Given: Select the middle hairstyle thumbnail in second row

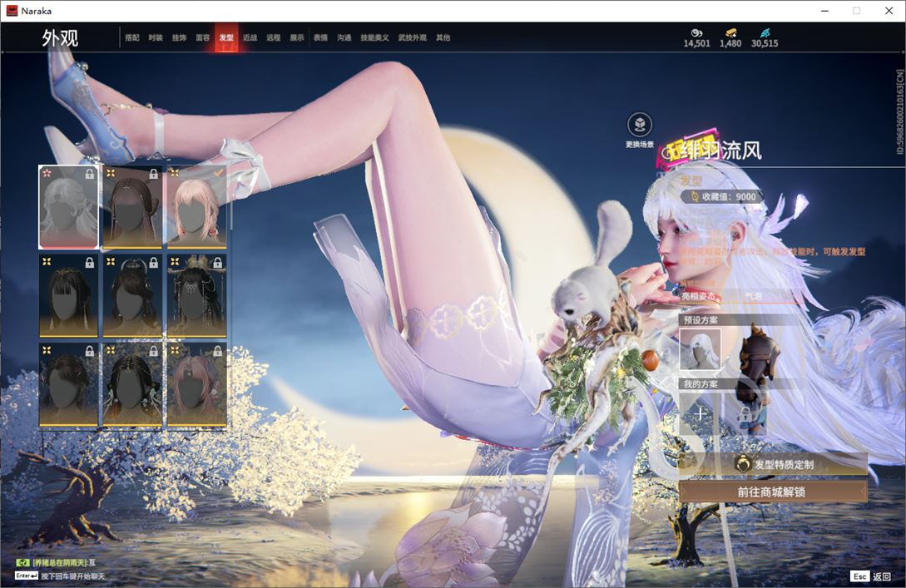Looking at the screenshot, I should tap(132, 296).
